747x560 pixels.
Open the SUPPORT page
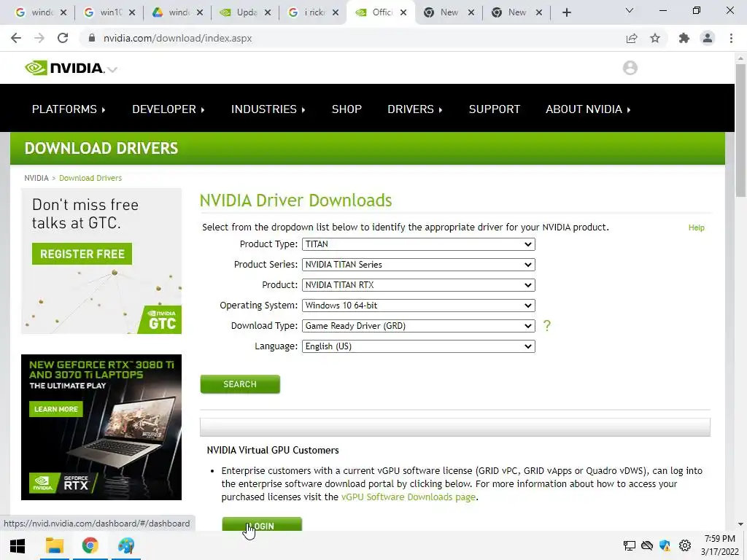pos(495,109)
